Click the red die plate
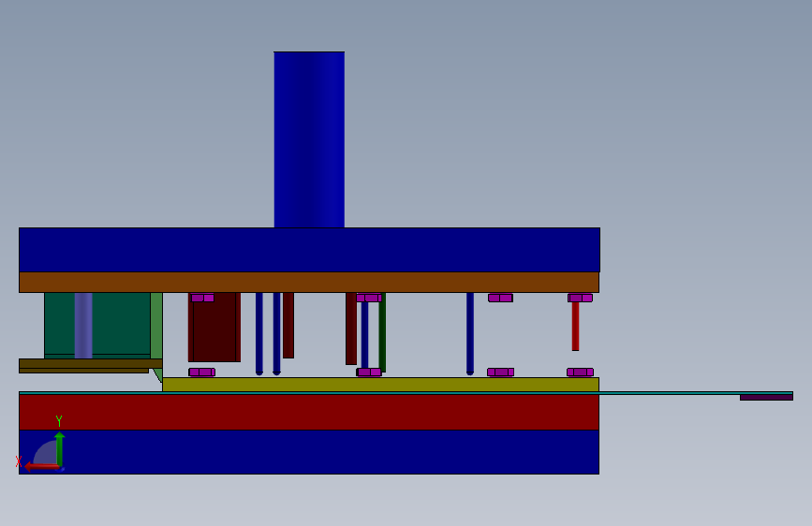 click(309, 412)
